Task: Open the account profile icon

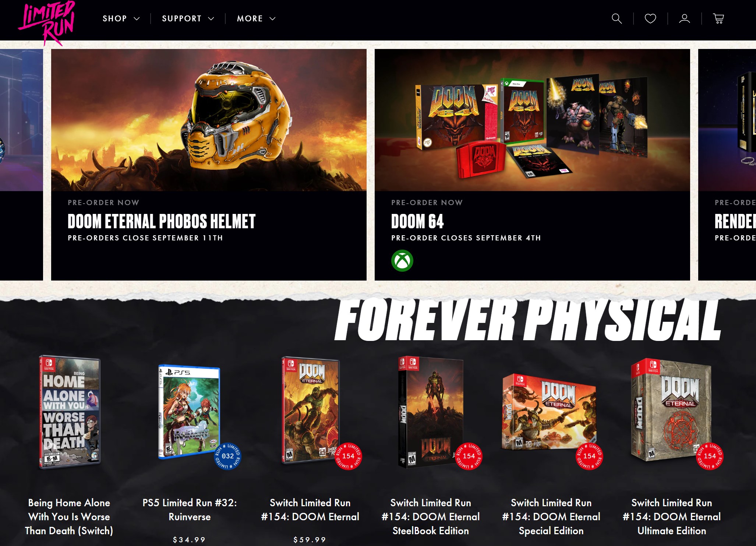Action: (684, 18)
